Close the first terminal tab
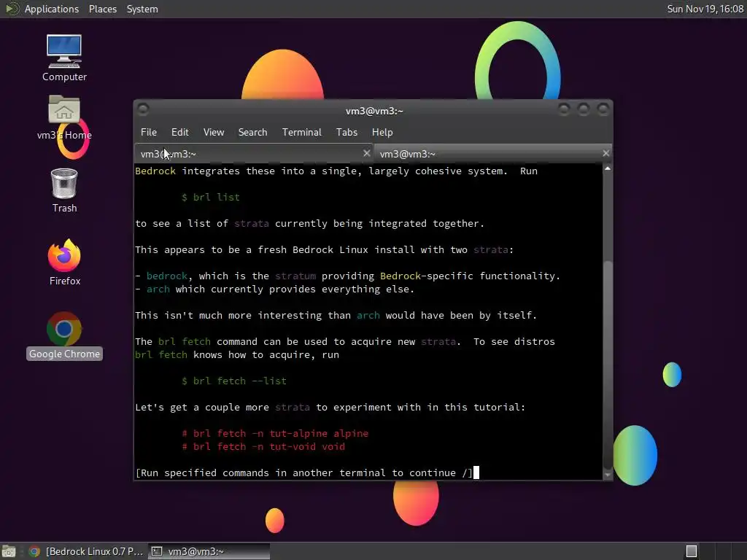 click(x=366, y=153)
